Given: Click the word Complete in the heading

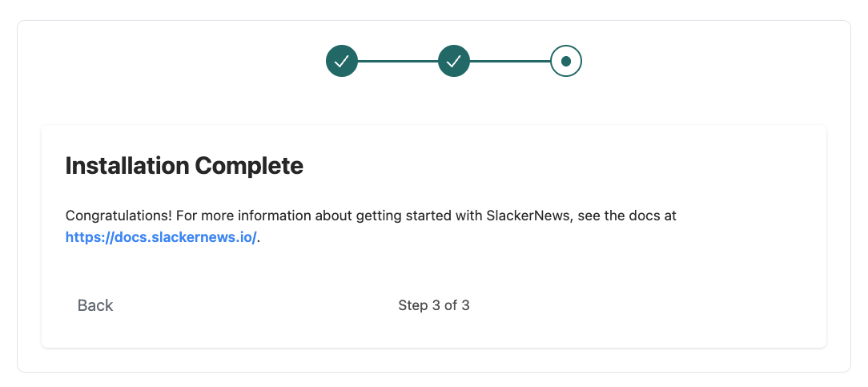Looking at the screenshot, I should (249, 166).
